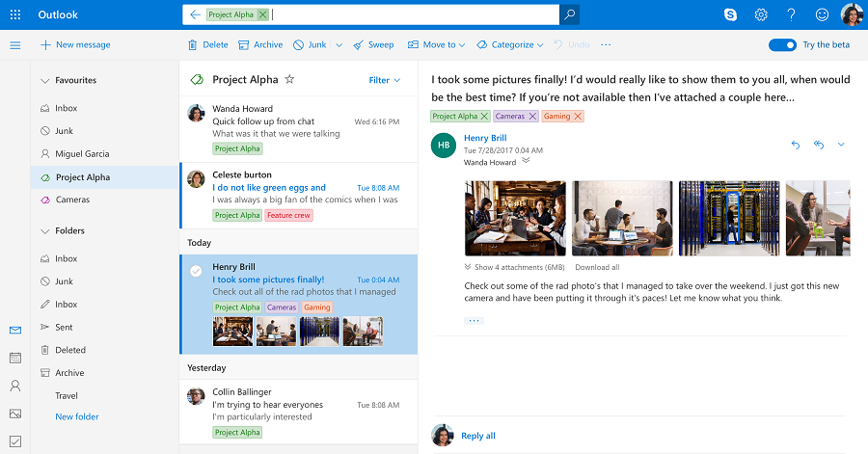Select Cameras category in sidebar
The image size is (868, 454).
(x=72, y=200)
